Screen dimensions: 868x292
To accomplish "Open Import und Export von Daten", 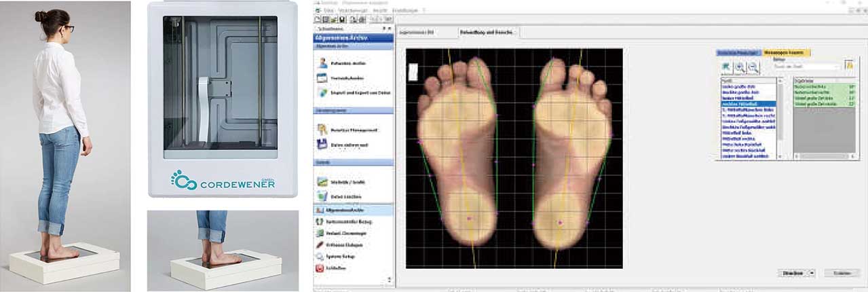I will tap(353, 92).
